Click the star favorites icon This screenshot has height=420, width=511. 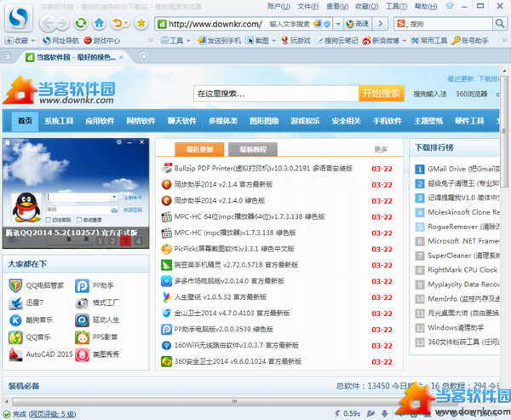coord(141,23)
